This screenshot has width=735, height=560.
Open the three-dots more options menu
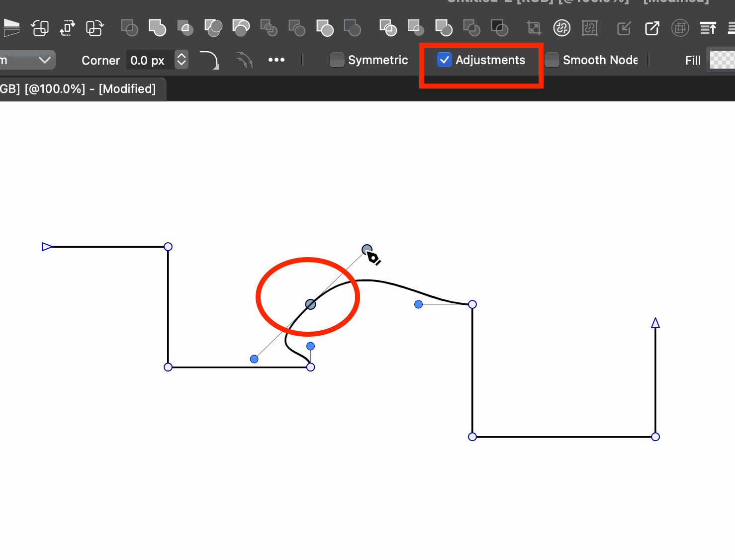click(x=276, y=60)
